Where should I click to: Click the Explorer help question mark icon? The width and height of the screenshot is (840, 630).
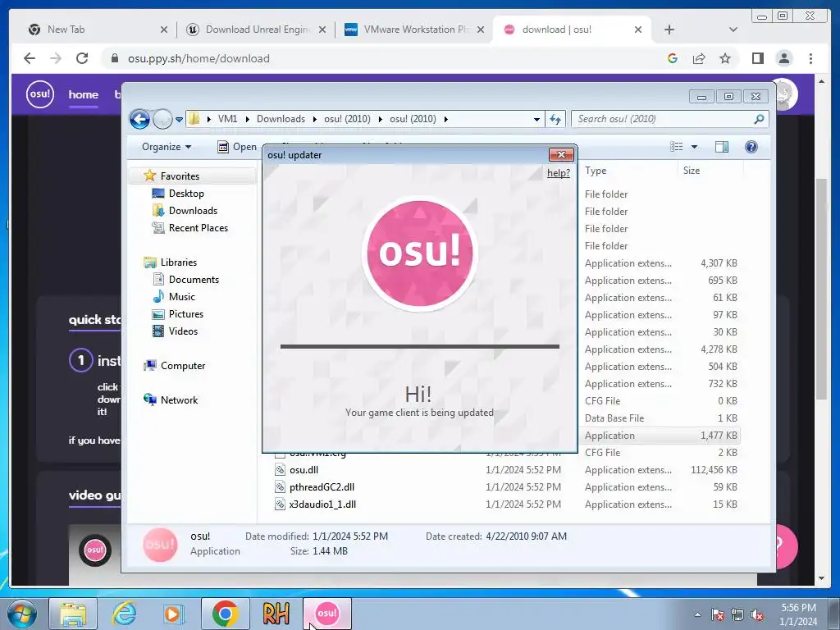(751, 147)
